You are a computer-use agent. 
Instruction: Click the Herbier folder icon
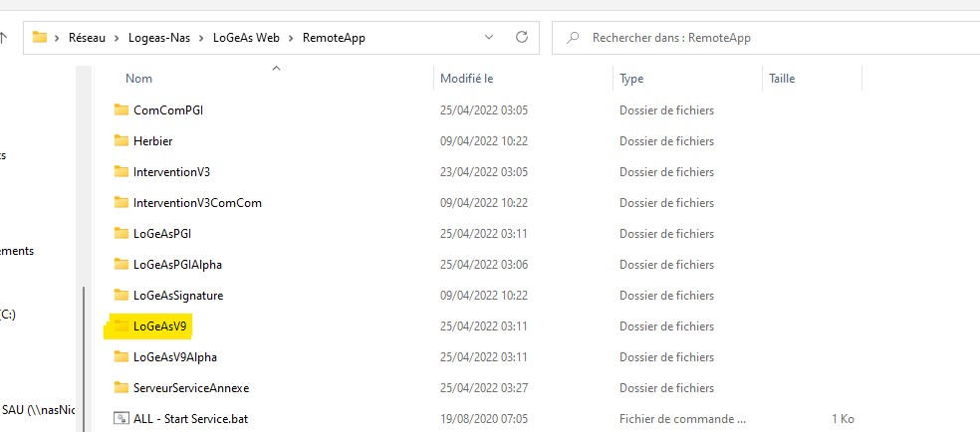pos(122,140)
